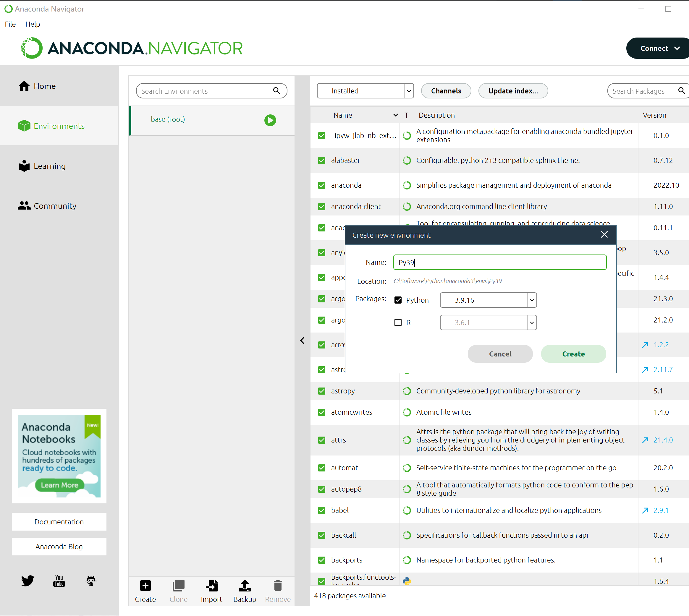Click the upgrade arrow for version 1.2.2
Screen dimensions: 689x616
tap(645, 345)
